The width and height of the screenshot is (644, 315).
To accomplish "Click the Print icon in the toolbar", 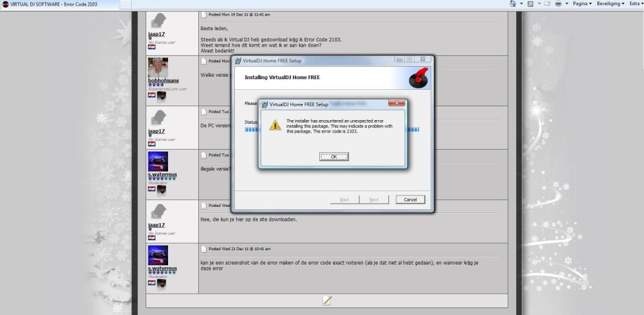I will 558,3.
